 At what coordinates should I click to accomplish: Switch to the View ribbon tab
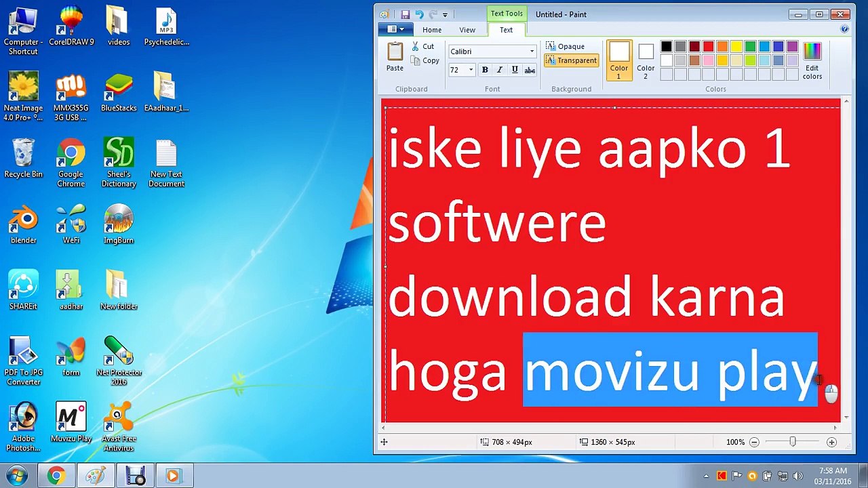(x=467, y=30)
